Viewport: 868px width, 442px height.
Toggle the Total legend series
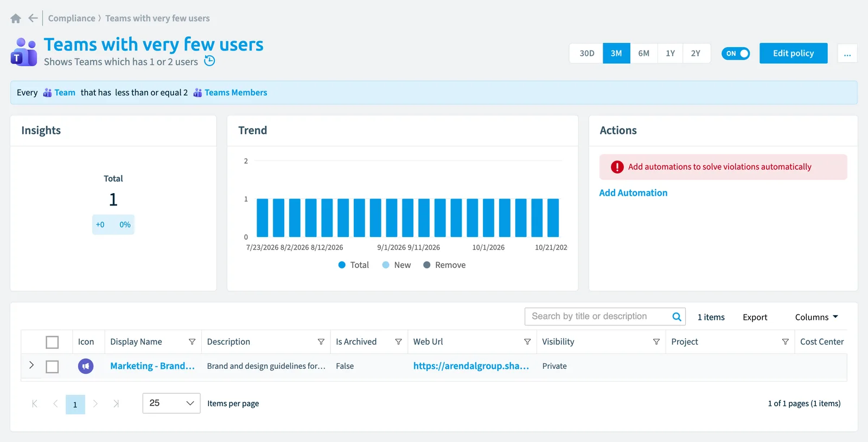point(354,265)
